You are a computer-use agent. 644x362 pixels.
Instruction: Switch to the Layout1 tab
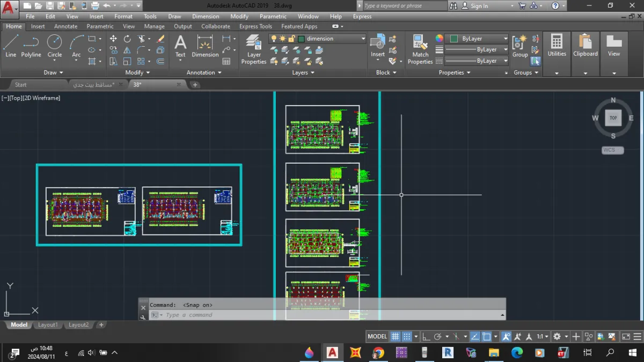[x=48, y=324]
